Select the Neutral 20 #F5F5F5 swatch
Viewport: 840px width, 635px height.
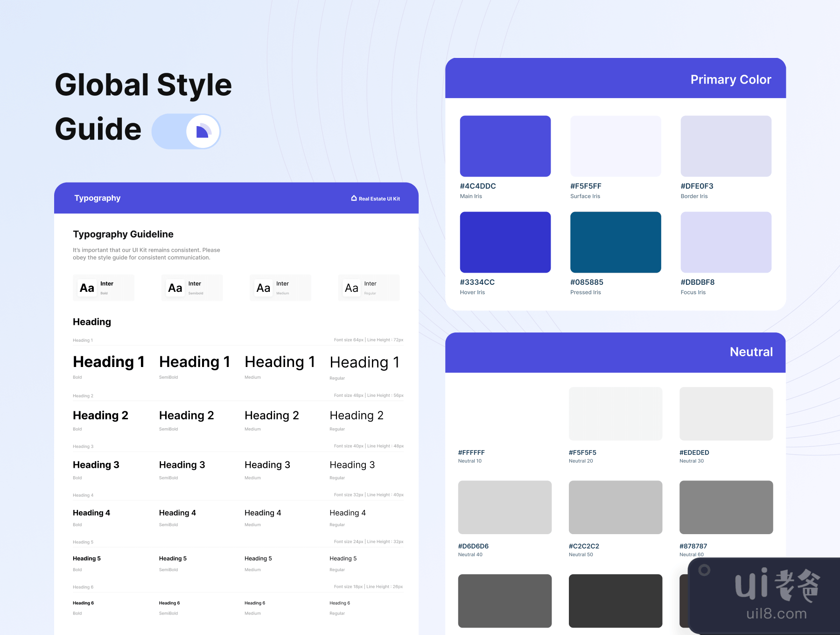point(615,414)
